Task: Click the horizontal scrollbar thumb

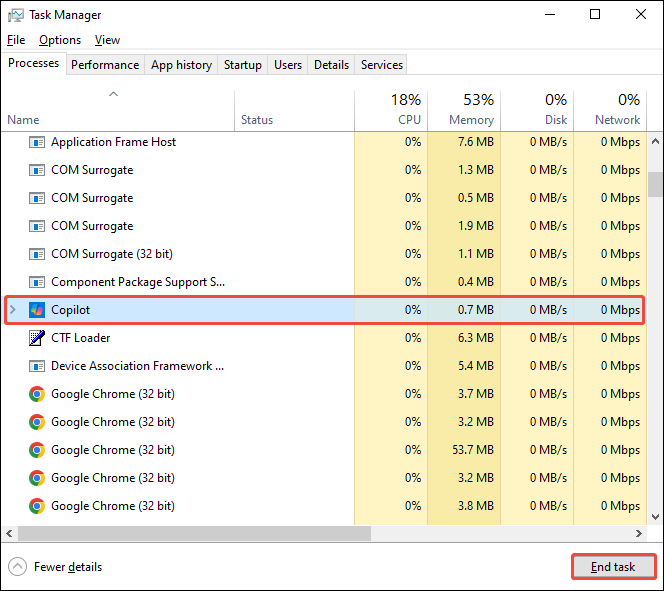Action: [194, 533]
